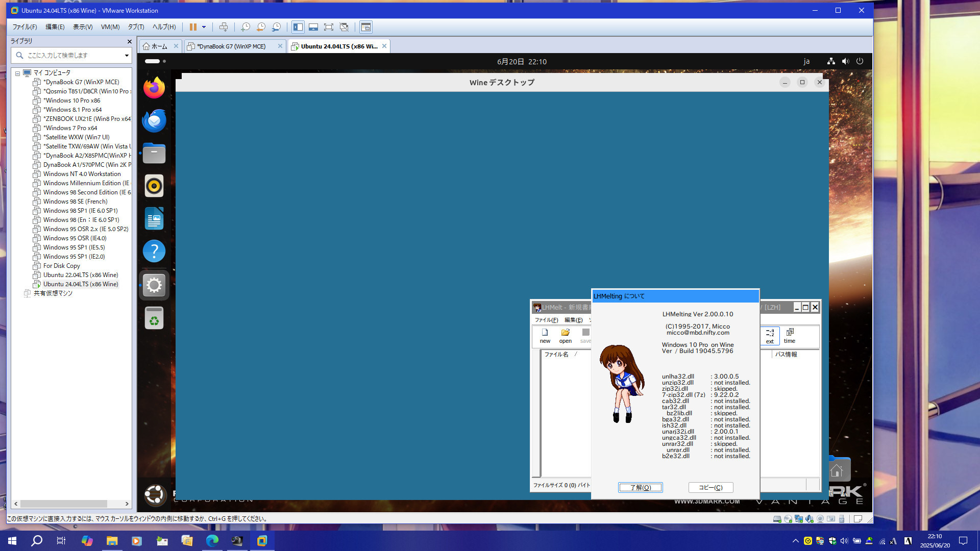Open the library search dropdown arrow
The height and width of the screenshot is (551, 980).
[x=127, y=55]
